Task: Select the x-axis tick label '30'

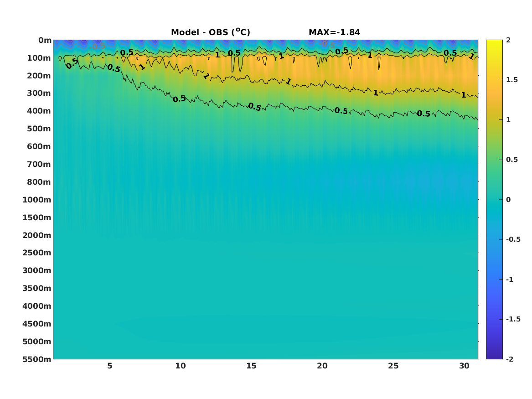Action: [464, 366]
